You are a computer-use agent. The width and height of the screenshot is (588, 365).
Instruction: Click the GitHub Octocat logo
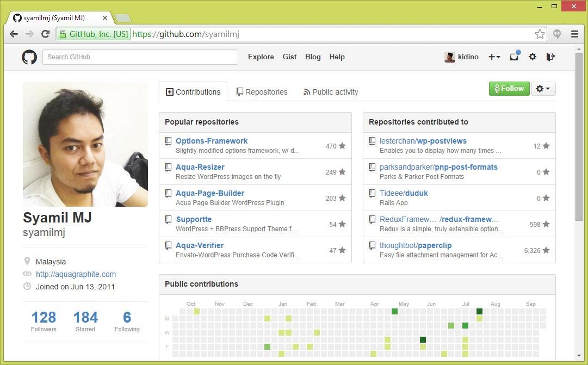29,57
